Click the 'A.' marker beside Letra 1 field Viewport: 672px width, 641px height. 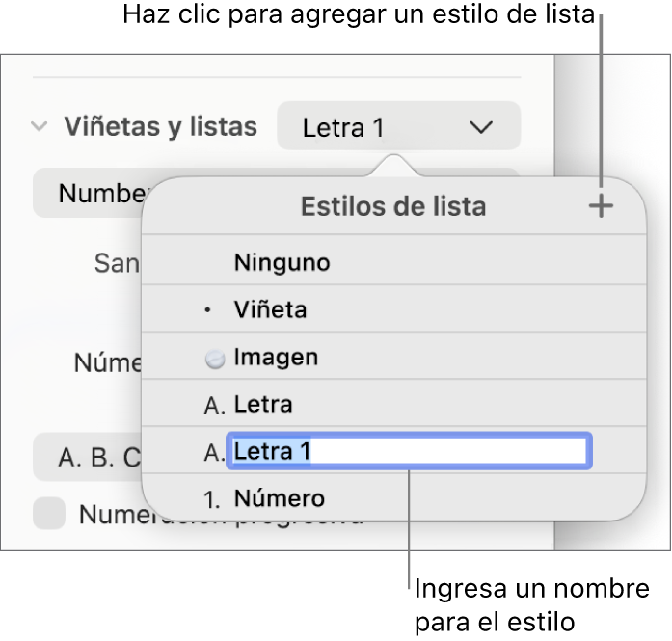214,452
